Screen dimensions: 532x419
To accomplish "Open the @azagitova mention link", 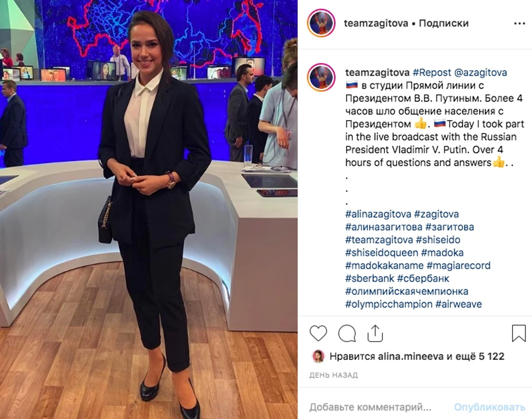I will click(481, 73).
